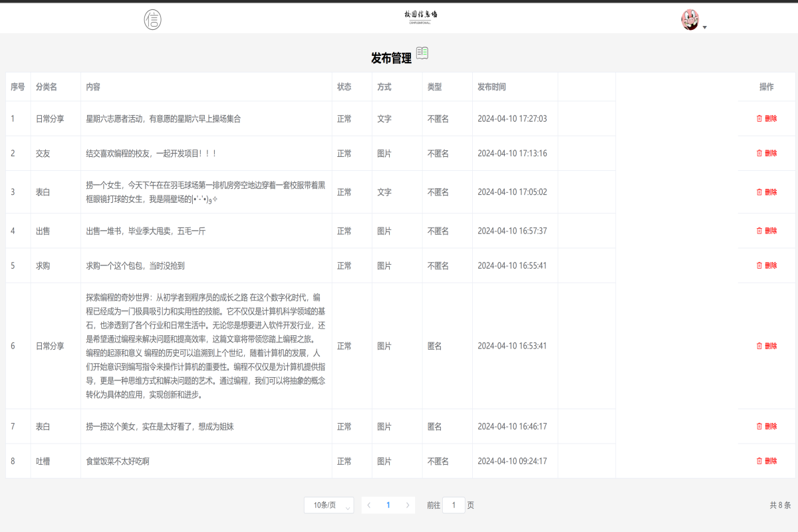Click the book icon beside 发布管理

422,53
